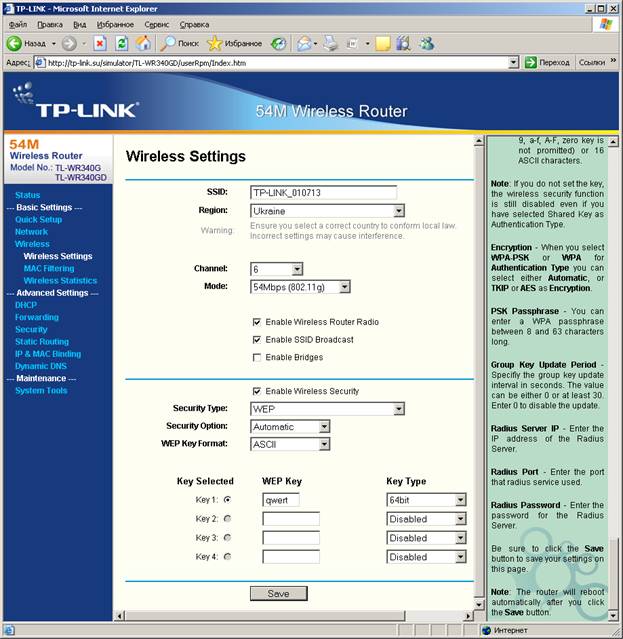Click the Save button
The image size is (623, 639).
click(x=279, y=594)
